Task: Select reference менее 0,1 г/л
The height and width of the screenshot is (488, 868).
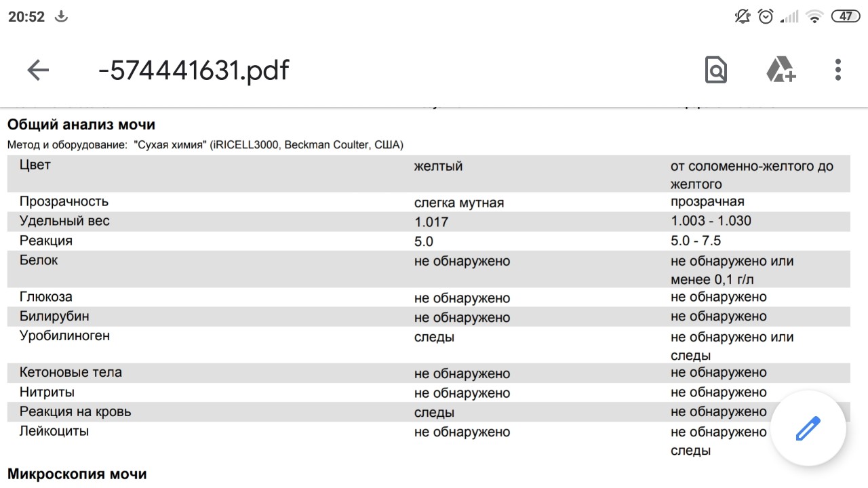Action: click(x=713, y=280)
